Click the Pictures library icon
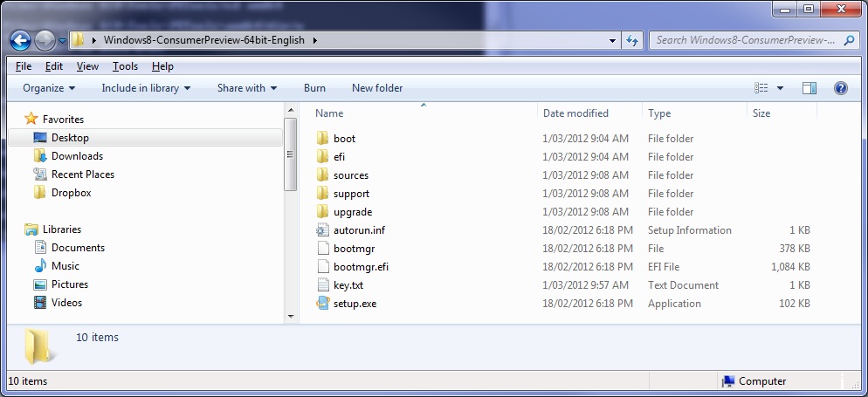Viewport: 868px width, 397px height. [x=40, y=284]
